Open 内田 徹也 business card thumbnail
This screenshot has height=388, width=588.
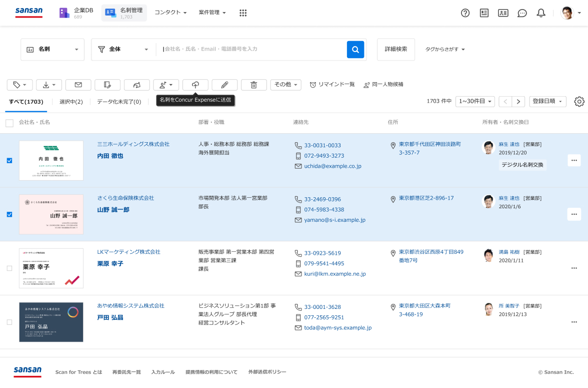51,160
